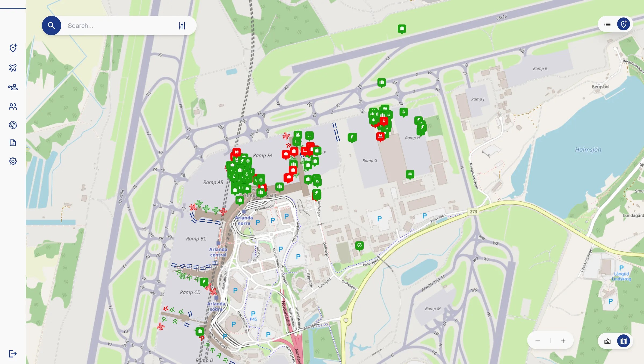Open the key person access sidebar icon
Viewport: 644px width, 364px height.
click(13, 87)
